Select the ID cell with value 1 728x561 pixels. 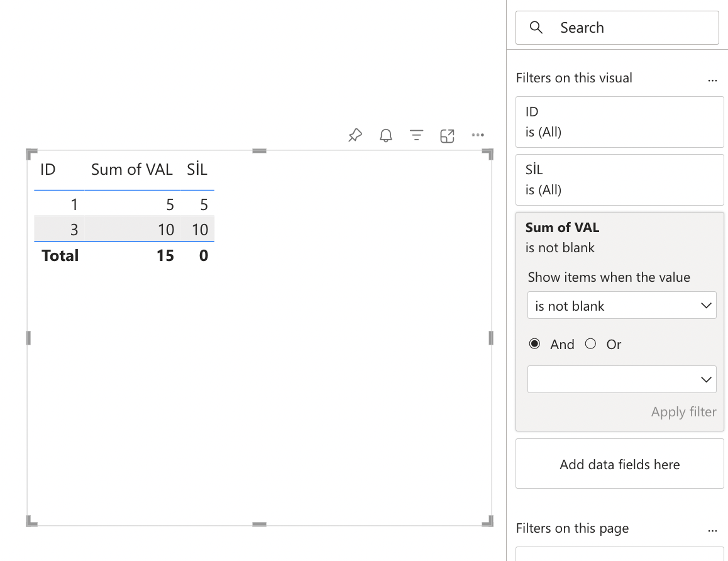click(60, 204)
